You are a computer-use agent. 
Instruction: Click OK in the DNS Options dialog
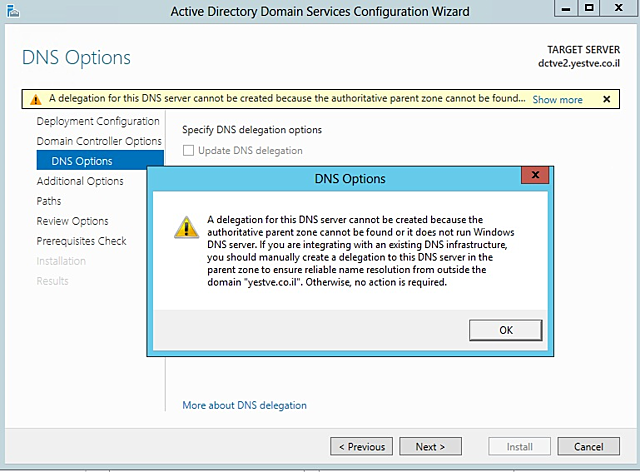[505, 330]
